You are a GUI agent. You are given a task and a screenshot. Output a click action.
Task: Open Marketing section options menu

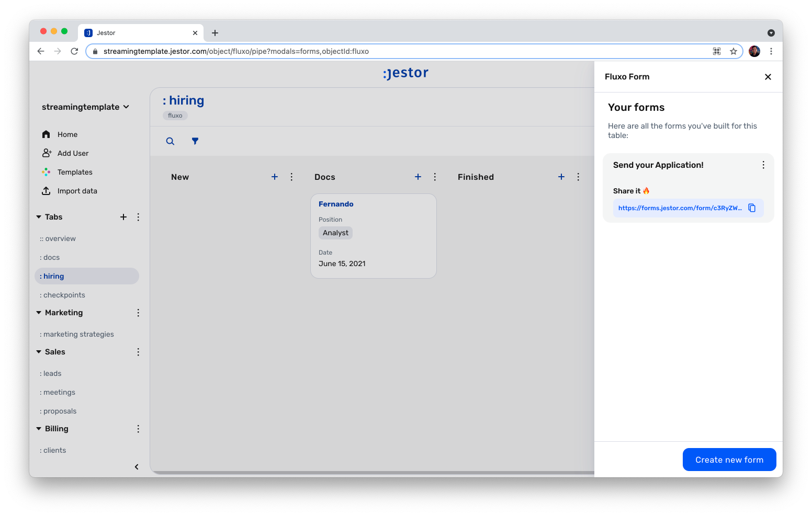point(138,313)
